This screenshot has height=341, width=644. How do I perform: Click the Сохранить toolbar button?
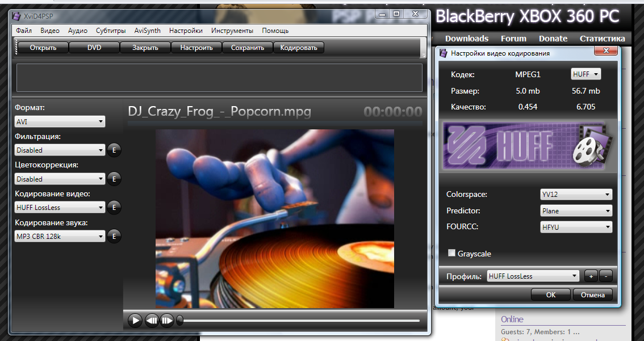247,48
